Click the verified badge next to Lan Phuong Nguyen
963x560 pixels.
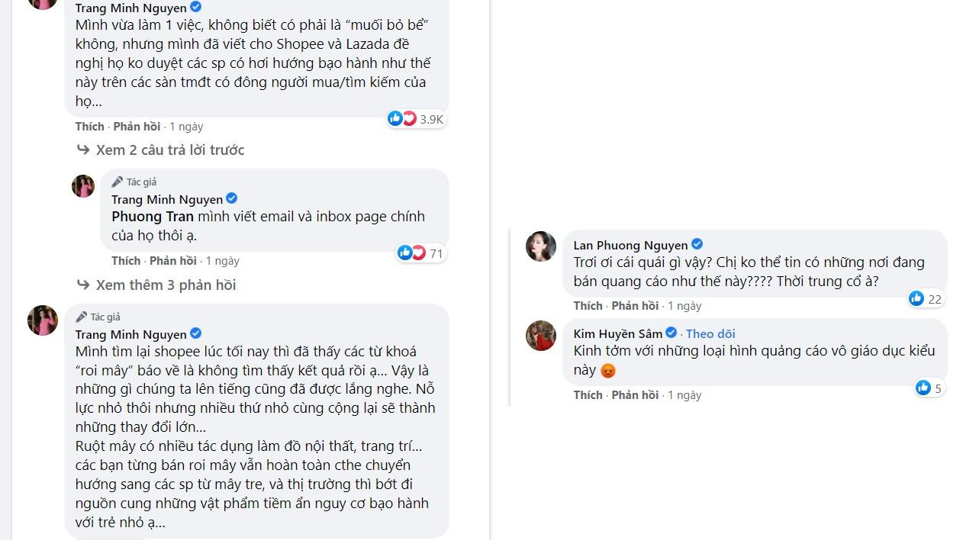pyautogui.click(x=697, y=245)
